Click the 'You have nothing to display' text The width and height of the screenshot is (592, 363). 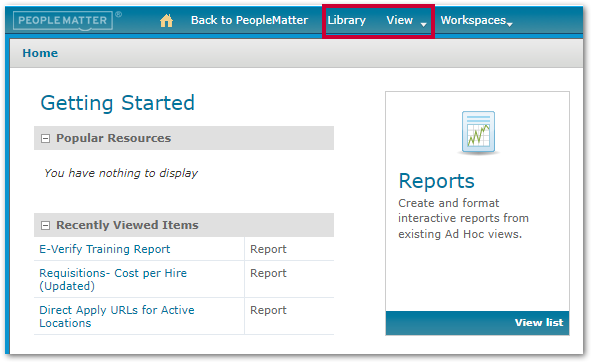pos(121,173)
